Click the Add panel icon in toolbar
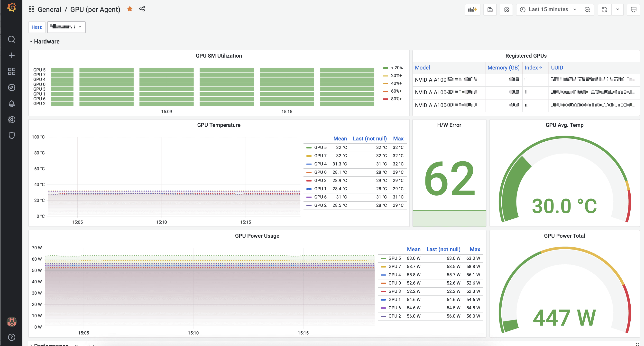The width and height of the screenshot is (644, 346). point(472,9)
